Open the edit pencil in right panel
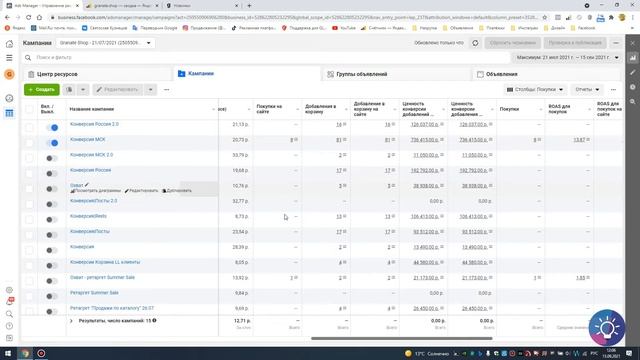The width and height of the screenshot is (640, 360). click(633, 72)
